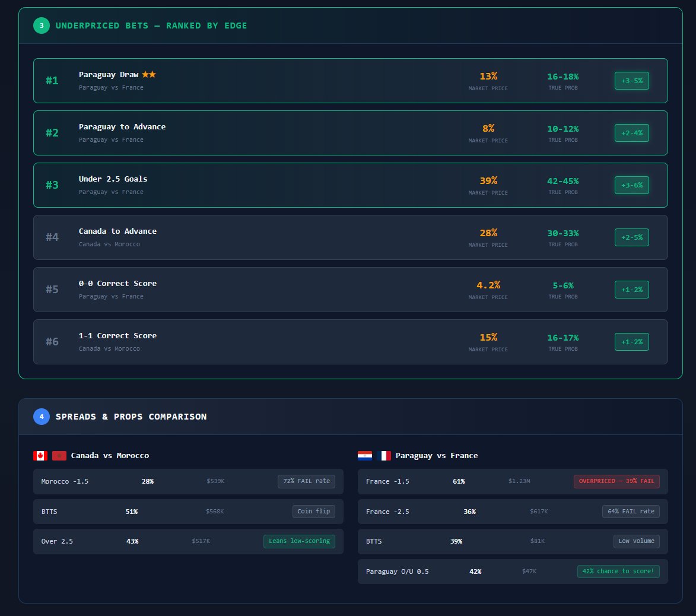696x616 pixels.
Task: Click the 39% market price for Under 2.5 Goals
Action: click(x=488, y=180)
